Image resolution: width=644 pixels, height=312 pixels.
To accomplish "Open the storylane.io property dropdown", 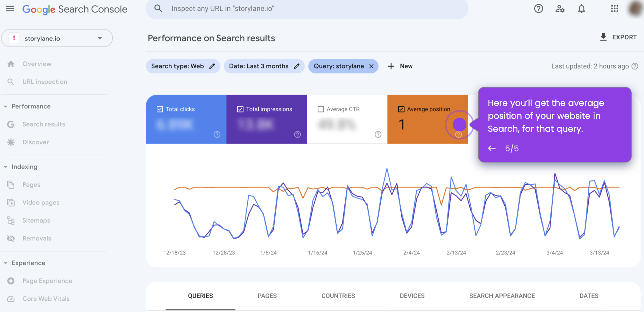I will [99, 38].
